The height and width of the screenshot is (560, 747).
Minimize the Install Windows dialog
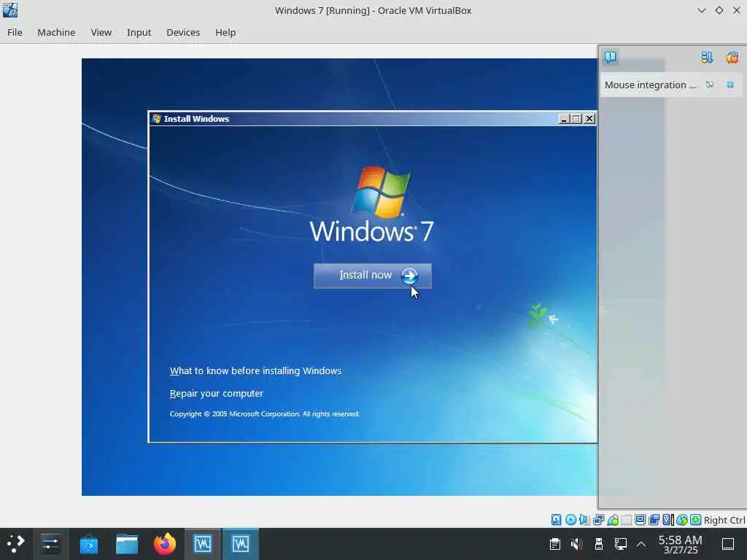[x=564, y=119]
